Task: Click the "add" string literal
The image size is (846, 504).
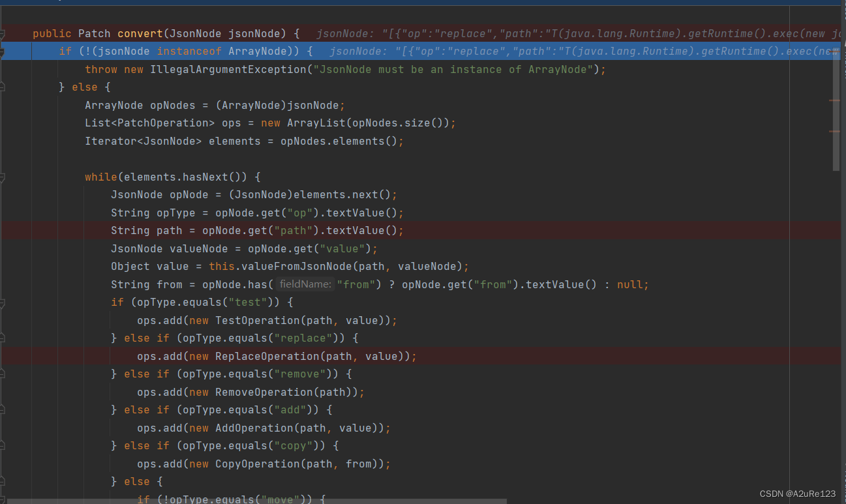Action: click(x=290, y=409)
